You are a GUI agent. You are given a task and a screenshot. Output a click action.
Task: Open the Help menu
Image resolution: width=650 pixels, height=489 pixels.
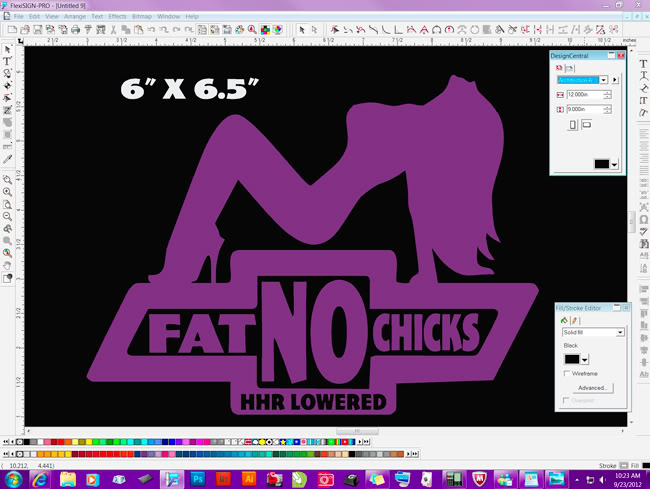pos(192,17)
